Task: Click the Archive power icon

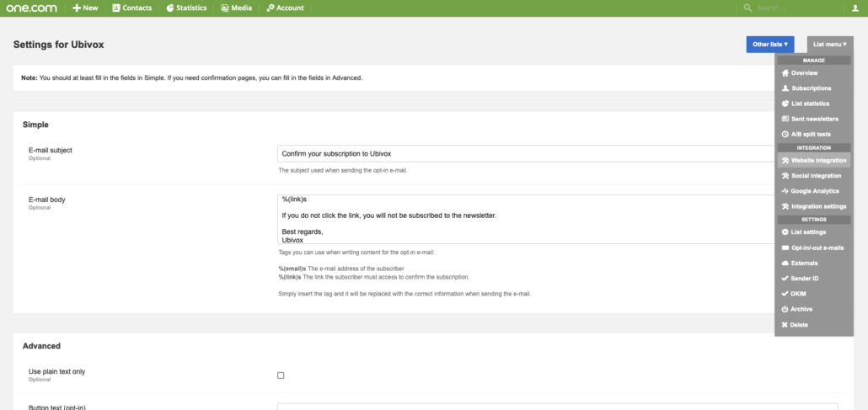Action: click(x=785, y=309)
